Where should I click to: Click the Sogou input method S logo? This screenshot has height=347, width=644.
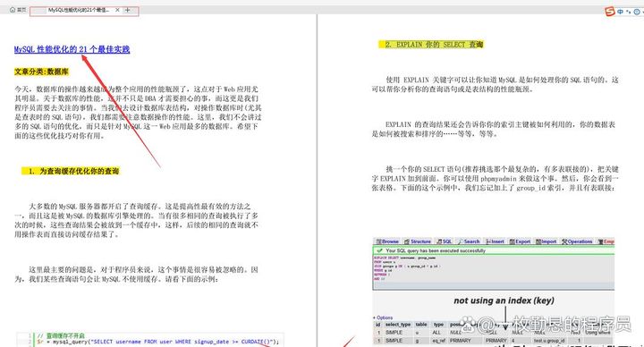[610, 12]
